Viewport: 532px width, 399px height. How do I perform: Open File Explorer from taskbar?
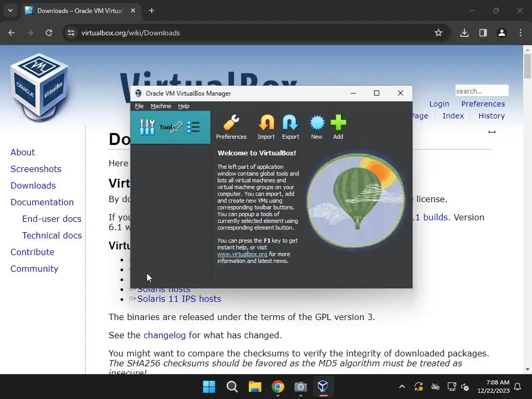tap(255, 387)
